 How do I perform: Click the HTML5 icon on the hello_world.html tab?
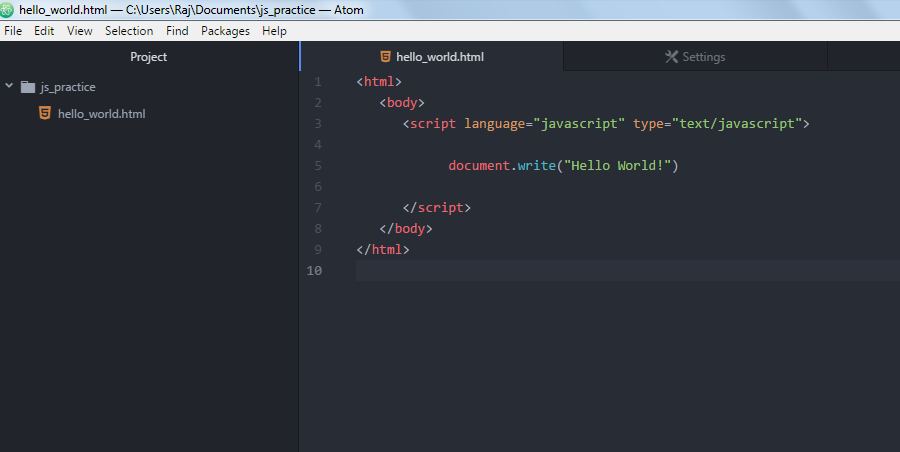click(x=386, y=56)
